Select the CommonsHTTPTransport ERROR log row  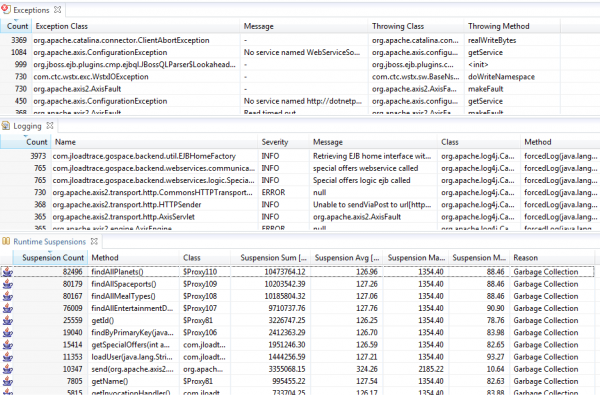tap(300, 192)
